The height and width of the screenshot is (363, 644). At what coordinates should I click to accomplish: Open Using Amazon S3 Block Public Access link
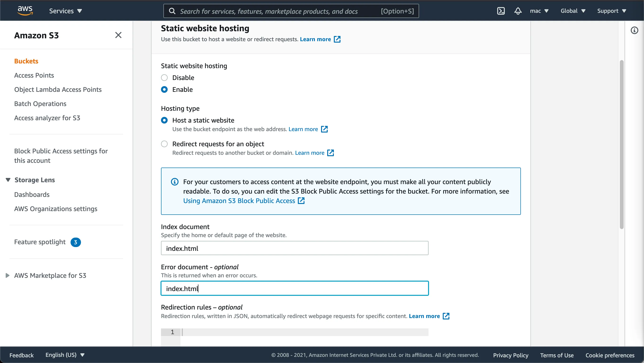pos(239,201)
